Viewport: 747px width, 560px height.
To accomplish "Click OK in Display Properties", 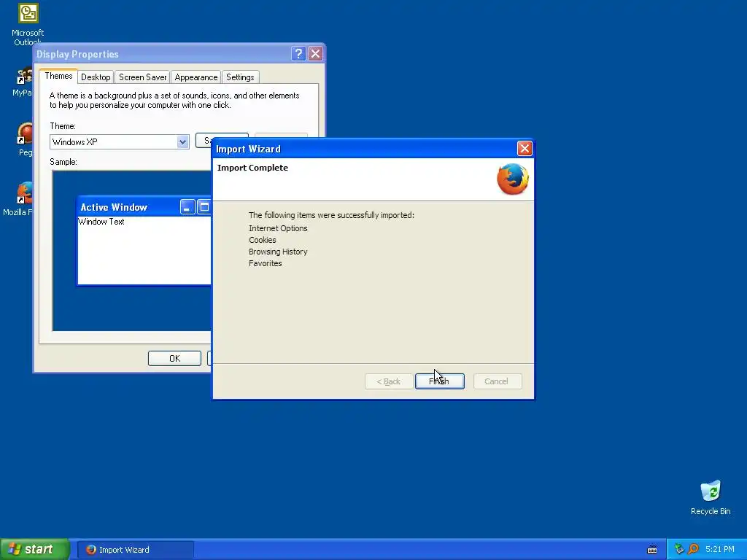I will (x=174, y=358).
